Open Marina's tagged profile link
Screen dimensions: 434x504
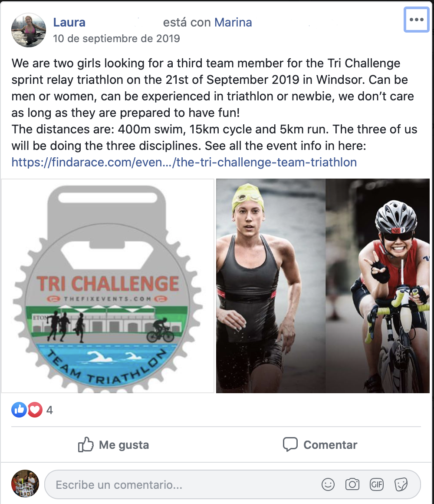(233, 23)
